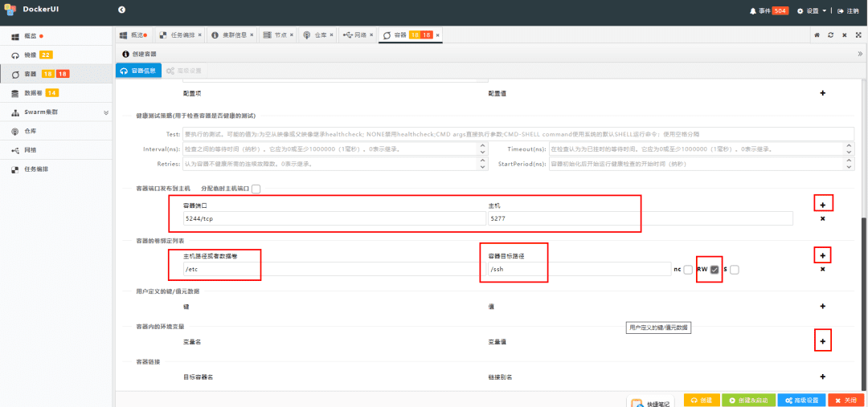Image resolution: width=868 pixels, height=407 pixels.
Task: Uncheck the RW volume option
Action: click(714, 270)
